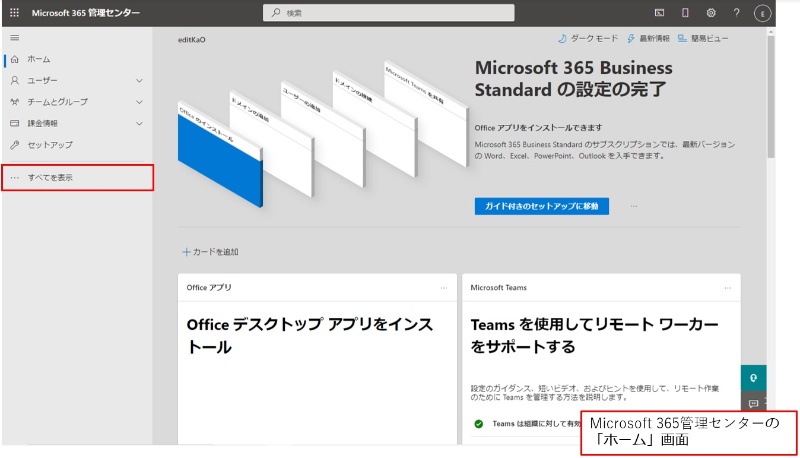This screenshot has height=458, width=800.
Task: Open the help question mark icon
Action: [736, 13]
